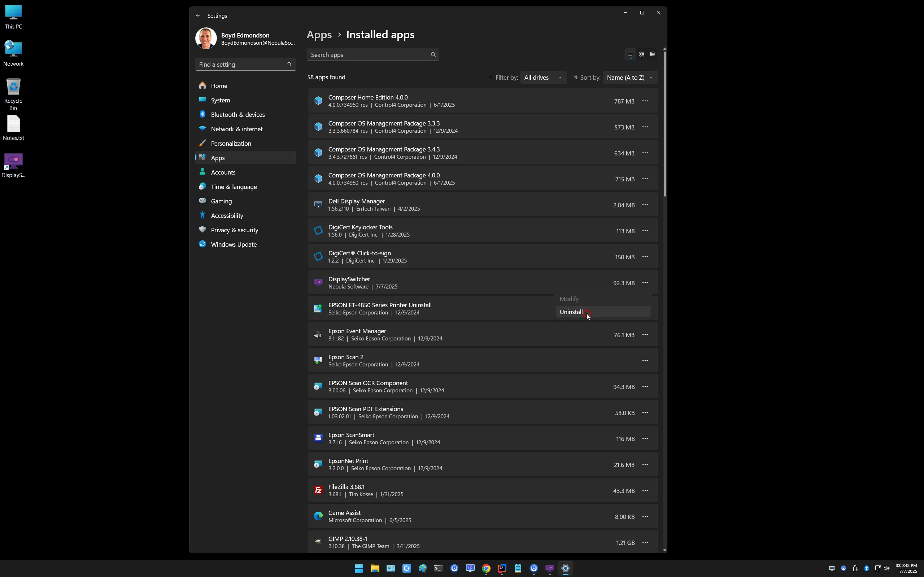
Task: Click the search magnifier in Search apps
Action: [433, 54]
